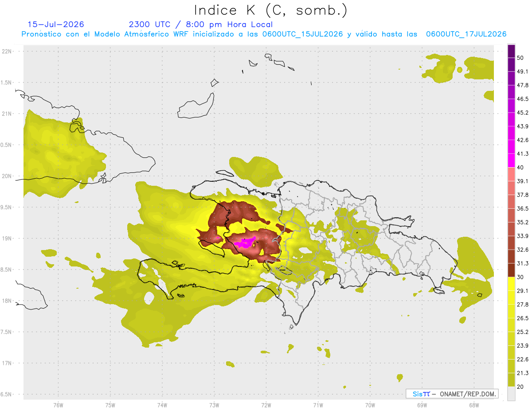Click the '75W' longitude label
The width and height of the screenshot is (532, 411).
pos(110,405)
